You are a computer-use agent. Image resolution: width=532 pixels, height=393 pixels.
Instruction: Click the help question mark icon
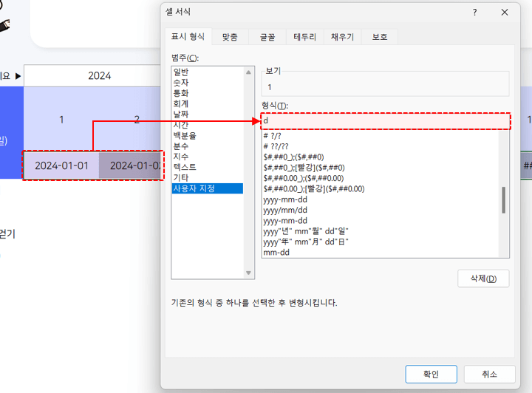click(474, 13)
